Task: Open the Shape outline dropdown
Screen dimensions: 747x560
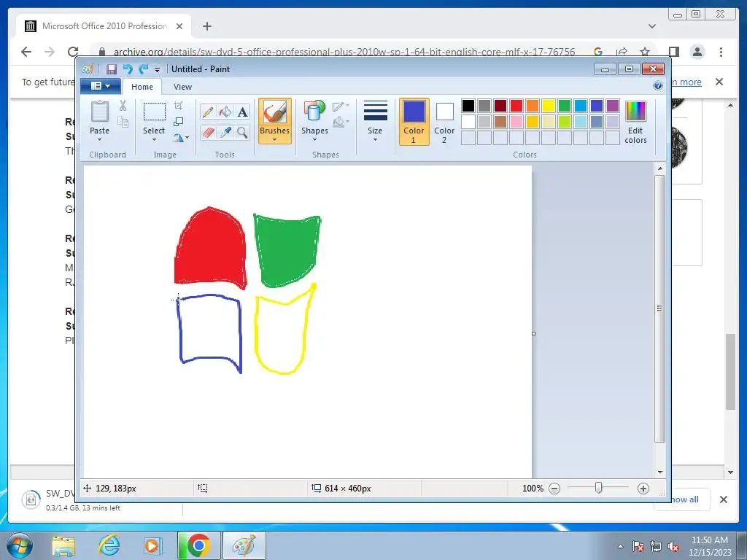Action: 341,106
